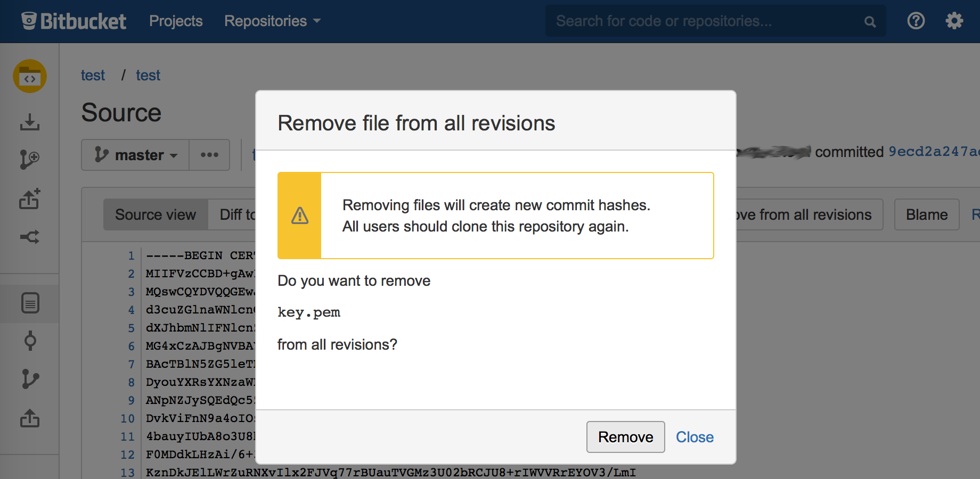
Task: Open the Branches sidebar icon
Action: (30, 379)
